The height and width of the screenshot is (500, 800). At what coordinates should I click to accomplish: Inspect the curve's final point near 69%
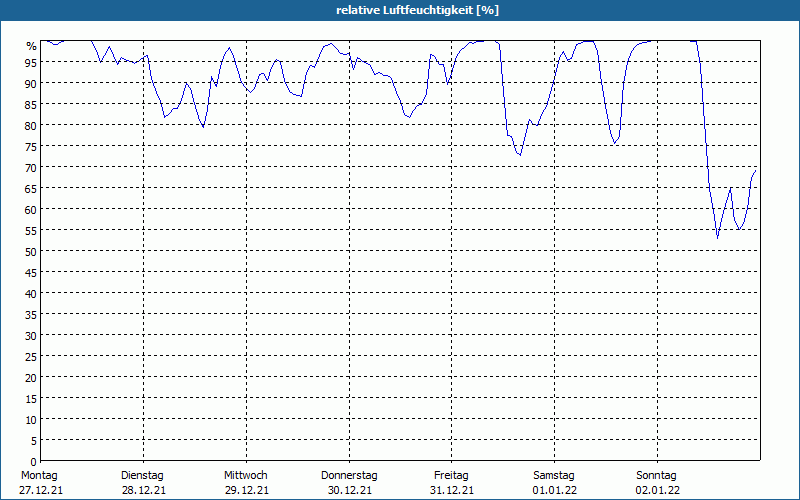(755, 171)
